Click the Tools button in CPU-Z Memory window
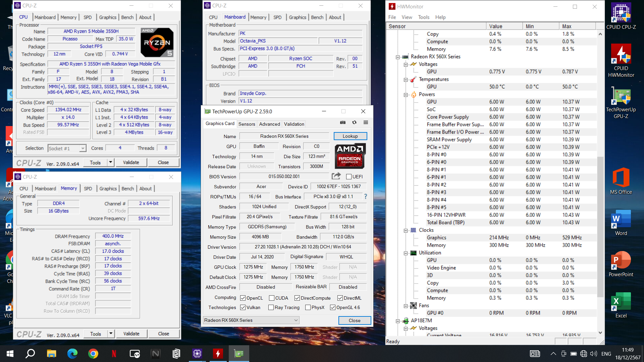The height and width of the screenshot is (362, 644). 95,334
